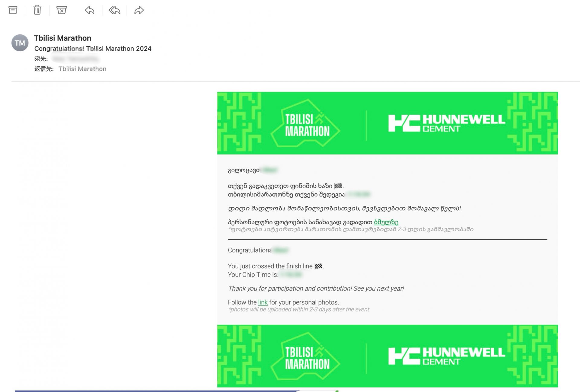Click the blurred Chip Time result value

tap(291, 275)
